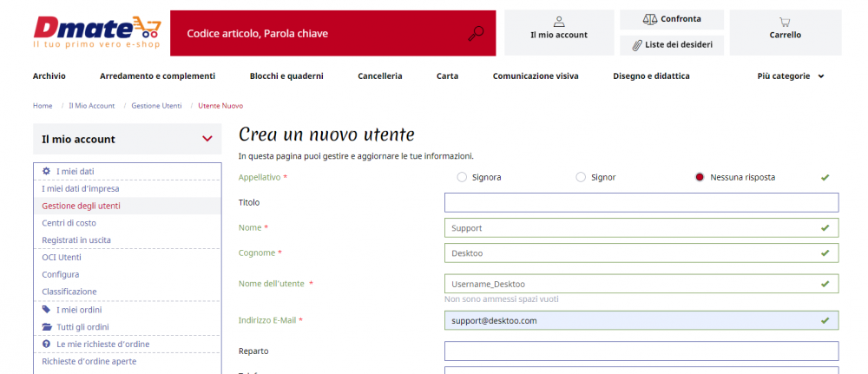Click the Nome field containing Support
Viewport: 868px width, 374px height.
point(641,227)
